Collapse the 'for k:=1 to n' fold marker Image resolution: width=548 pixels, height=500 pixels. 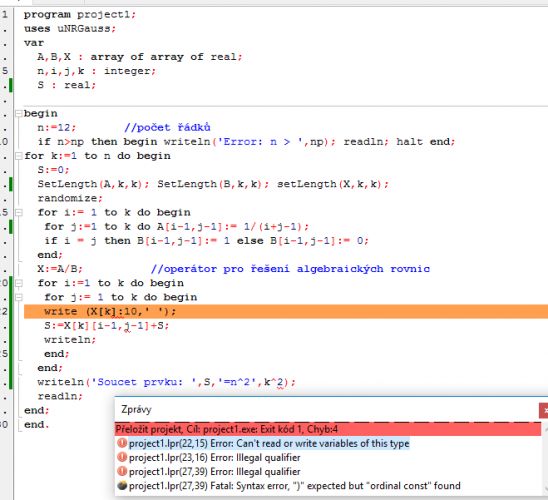19,156
